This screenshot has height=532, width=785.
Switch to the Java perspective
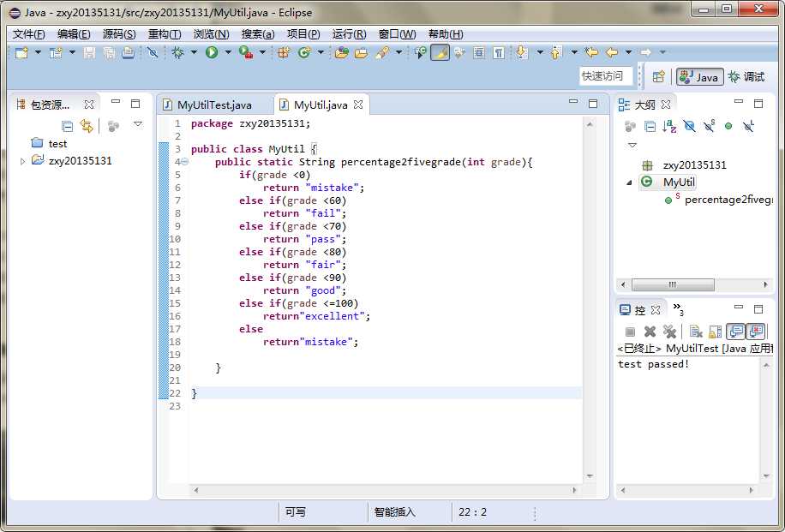coord(699,76)
